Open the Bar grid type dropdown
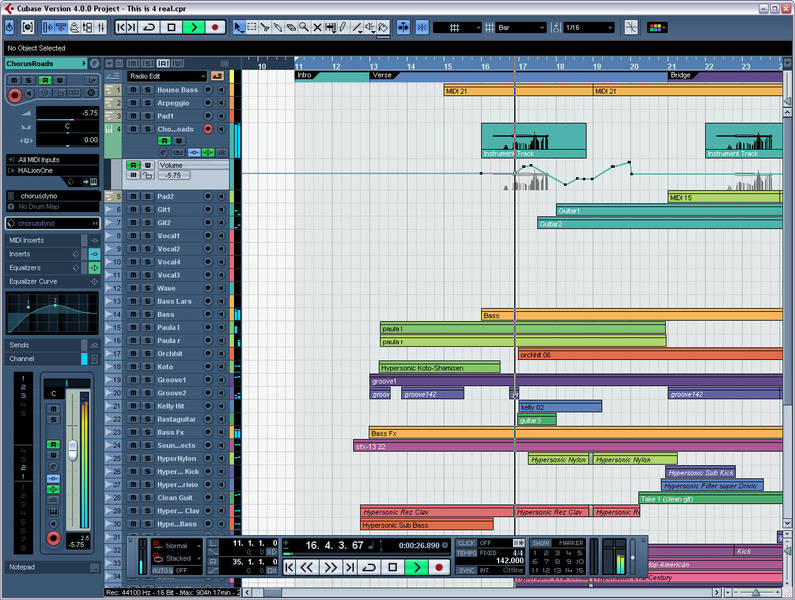 click(x=521, y=27)
